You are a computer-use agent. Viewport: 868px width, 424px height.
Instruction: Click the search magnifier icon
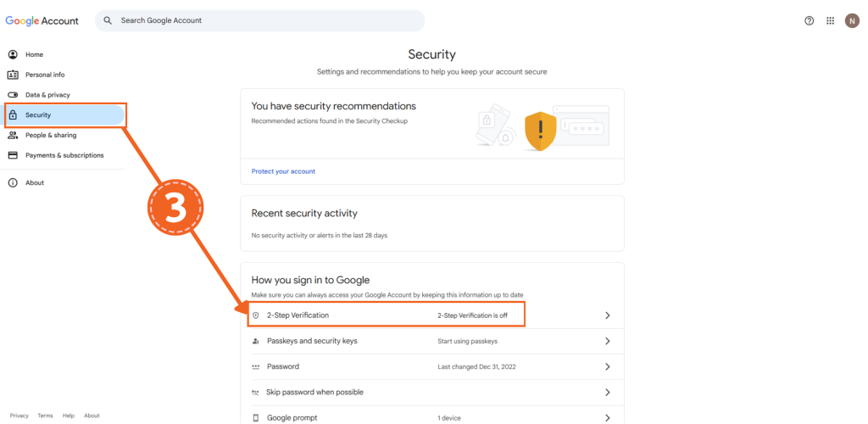point(108,20)
